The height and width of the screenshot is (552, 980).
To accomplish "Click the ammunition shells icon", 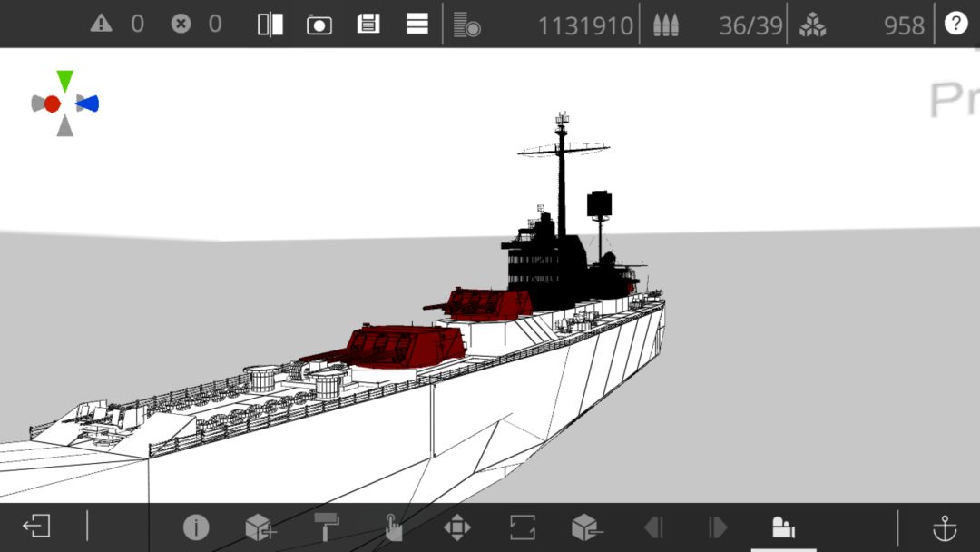I will coord(666,25).
